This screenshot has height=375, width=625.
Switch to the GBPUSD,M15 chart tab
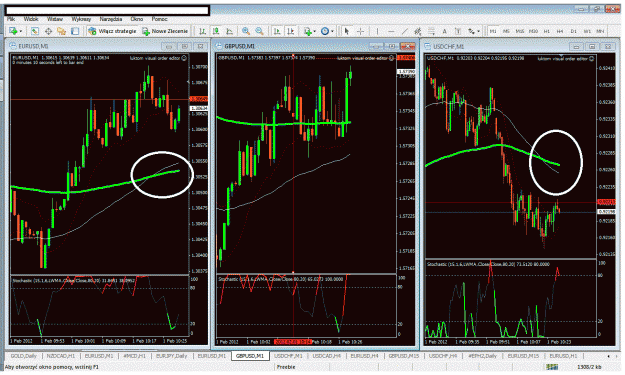click(x=404, y=356)
